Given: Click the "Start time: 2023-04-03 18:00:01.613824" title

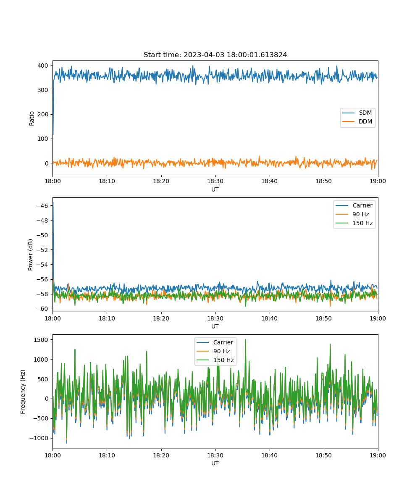Looking at the screenshot, I should (215, 55).
